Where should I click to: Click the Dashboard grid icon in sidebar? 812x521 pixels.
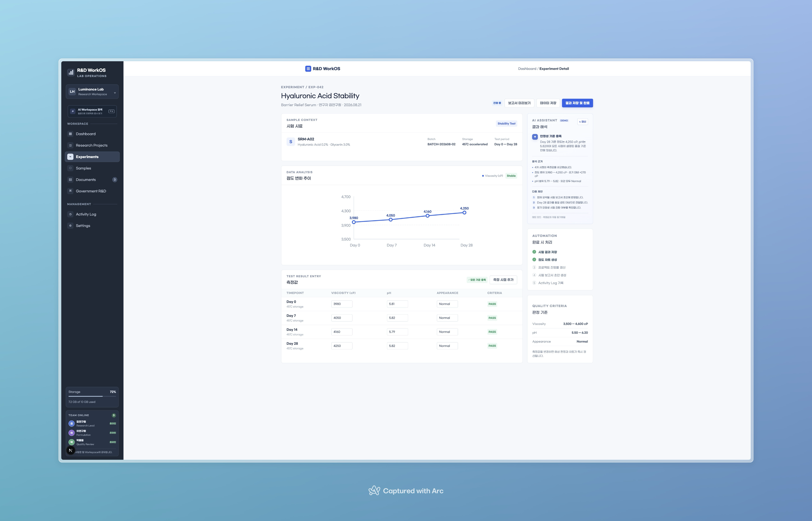click(70, 134)
